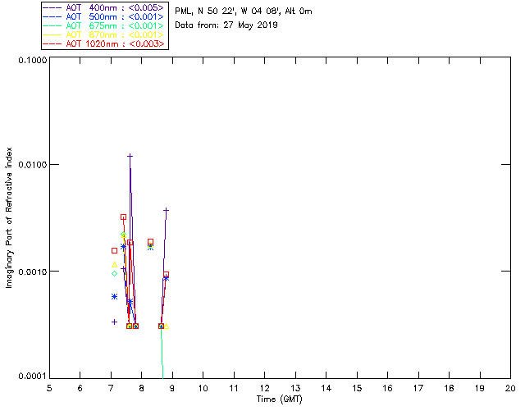This screenshot has width=525, height=420.
Task: Click the AOT 1020nm red legend entry
Action: click(103, 43)
